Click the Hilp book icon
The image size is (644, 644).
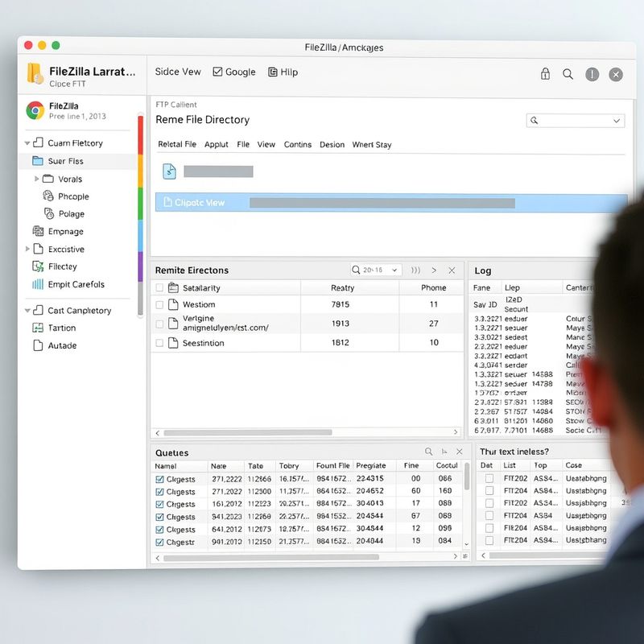[272, 72]
